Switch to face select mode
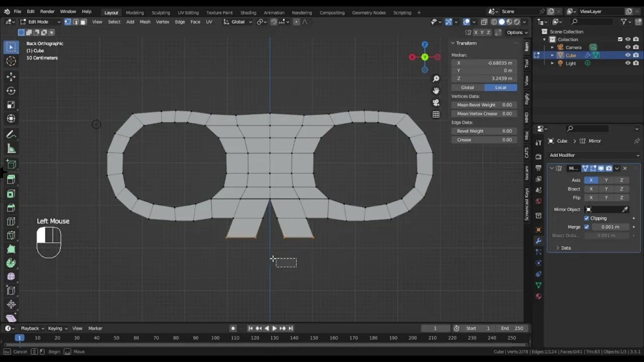This screenshot has width=644, height=362. pos(83,22)
